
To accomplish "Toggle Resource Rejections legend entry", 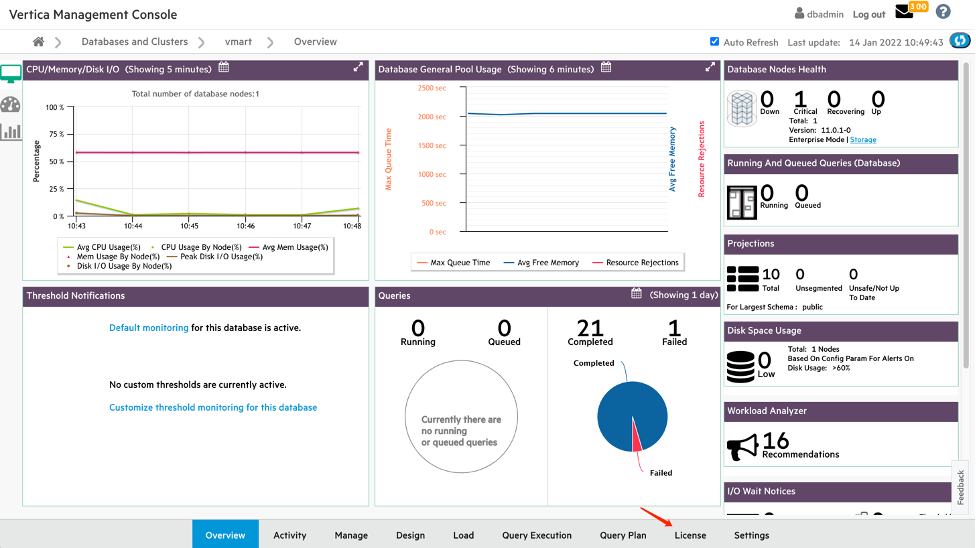I will 635,263.
